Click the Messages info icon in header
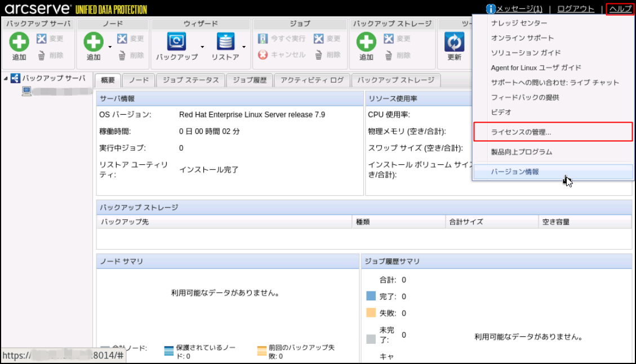The width and height of the screenshot is (636, 364). pyautogui.click(x=491, y=9)
